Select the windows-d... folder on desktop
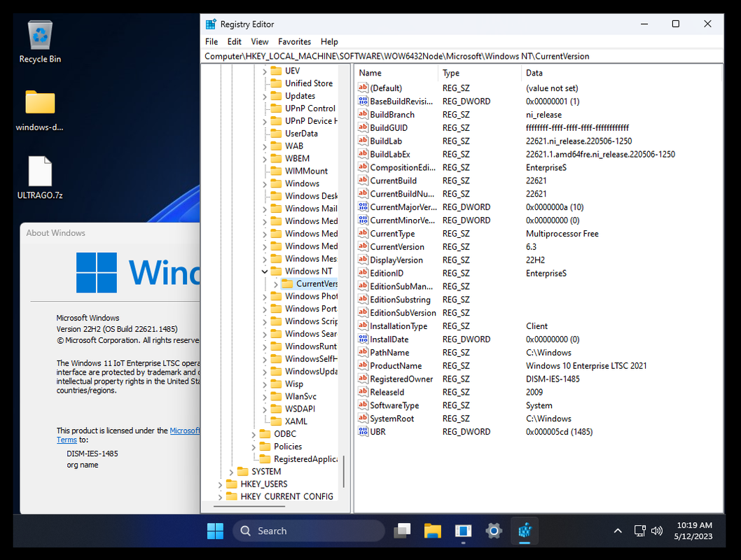The image size is (741, 560). coord(40,110)
